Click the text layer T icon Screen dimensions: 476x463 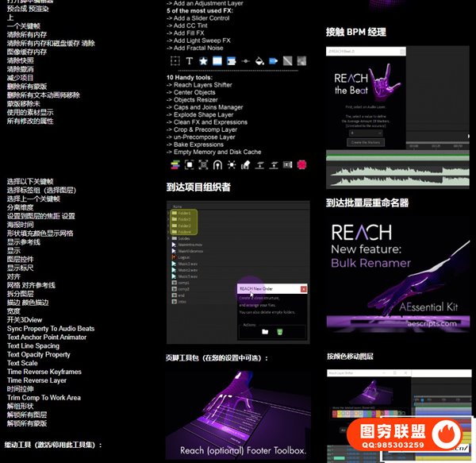[x=189, y=60]
